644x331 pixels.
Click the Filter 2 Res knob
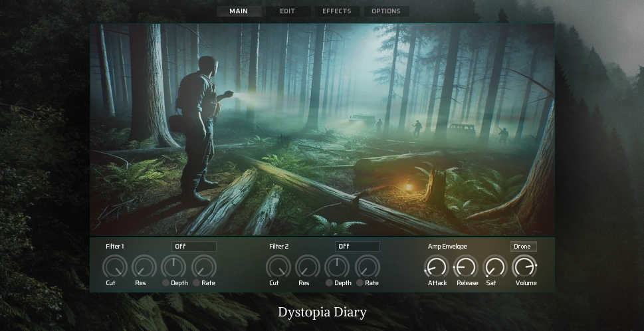[x=307, y=267]
